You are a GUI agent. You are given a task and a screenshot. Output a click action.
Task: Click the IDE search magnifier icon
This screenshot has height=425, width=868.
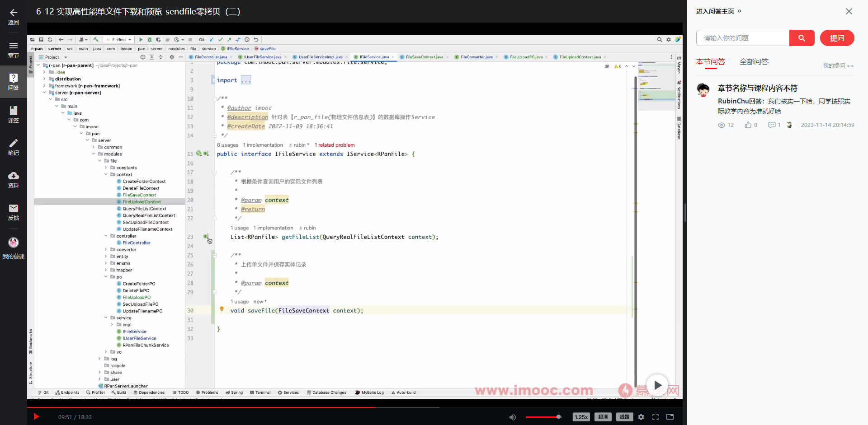click(x=660, y=40)
